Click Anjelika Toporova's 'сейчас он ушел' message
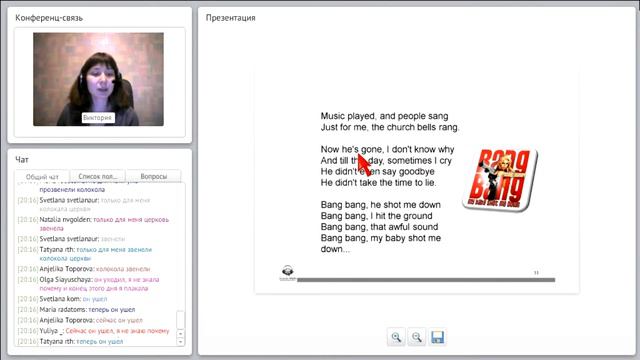This screenshot has height=360, width=640. pyautogui.click(x=80, y=320)
